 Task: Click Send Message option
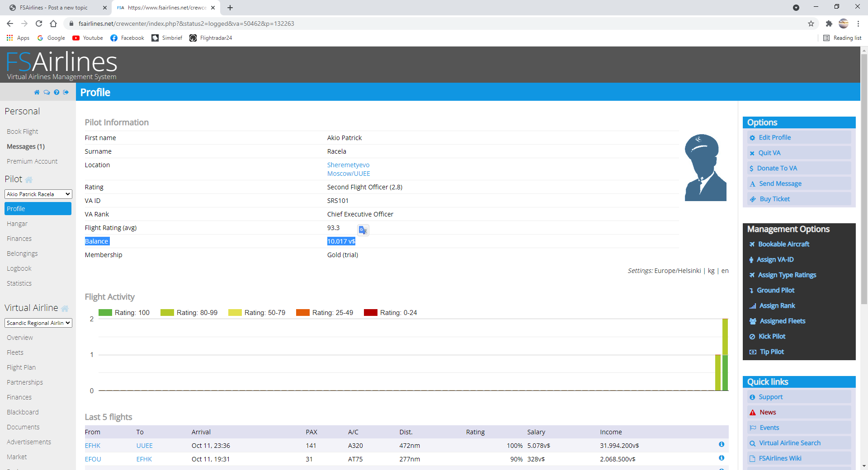point(799,183)
